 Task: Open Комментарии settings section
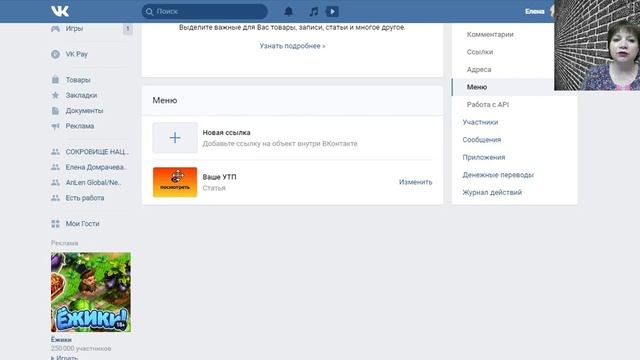coord(490,35)
